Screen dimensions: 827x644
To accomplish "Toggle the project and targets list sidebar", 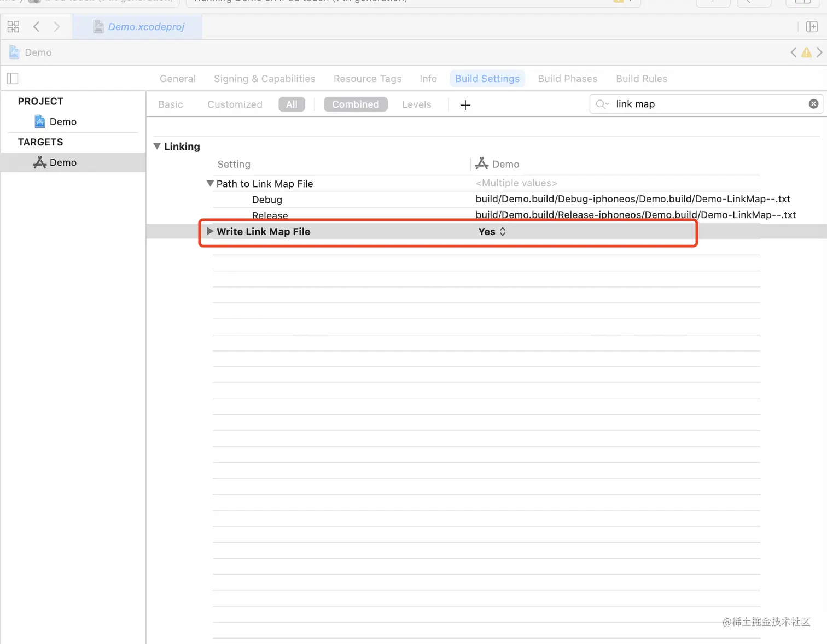I will tap(13, 79).
